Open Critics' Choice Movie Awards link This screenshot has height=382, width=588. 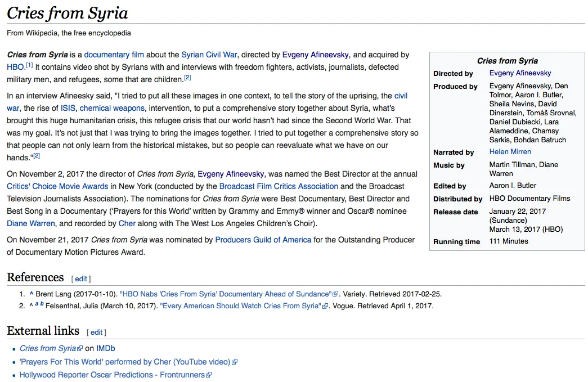click(57, 187)
